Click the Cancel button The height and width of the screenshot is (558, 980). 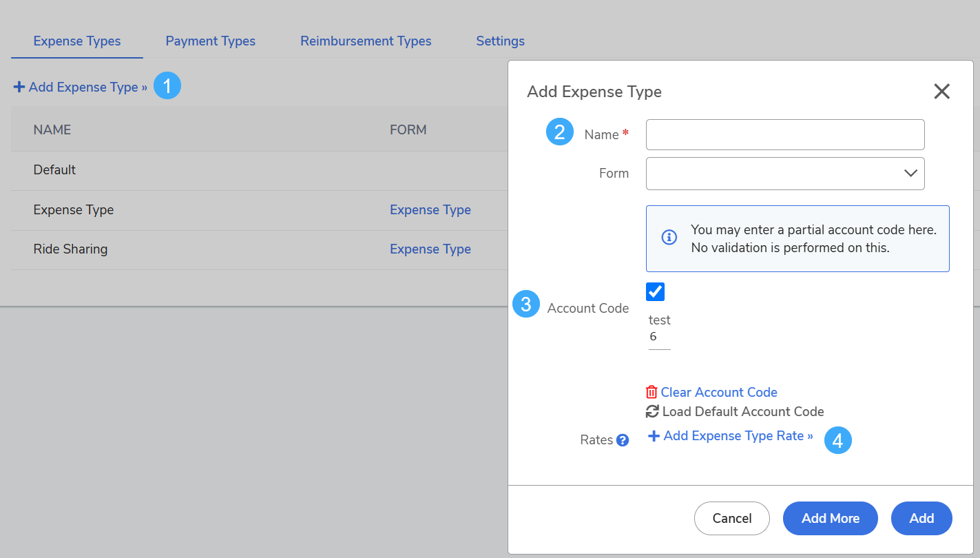pyautogui.click(x=732, y=518)
